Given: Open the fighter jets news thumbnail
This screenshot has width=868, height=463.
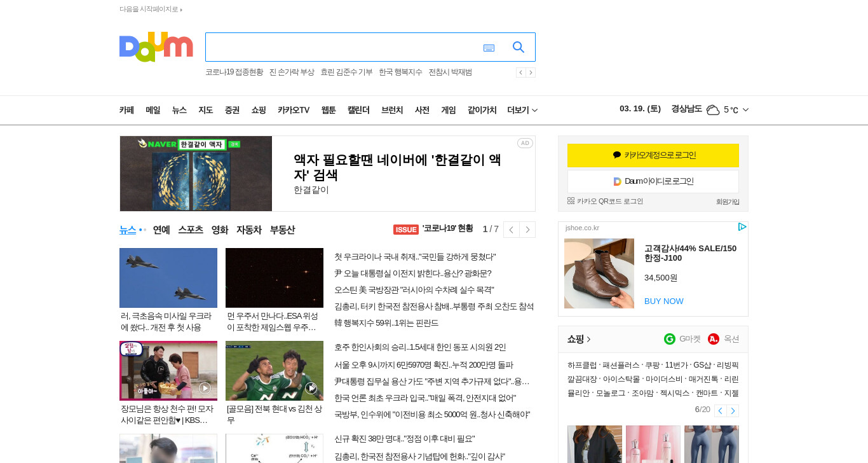Looking at the screenshot, I should (x=168, y=278).
